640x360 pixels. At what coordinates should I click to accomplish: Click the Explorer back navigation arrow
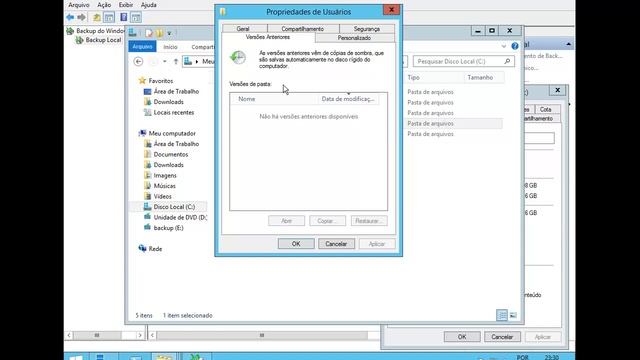[138, 62]
